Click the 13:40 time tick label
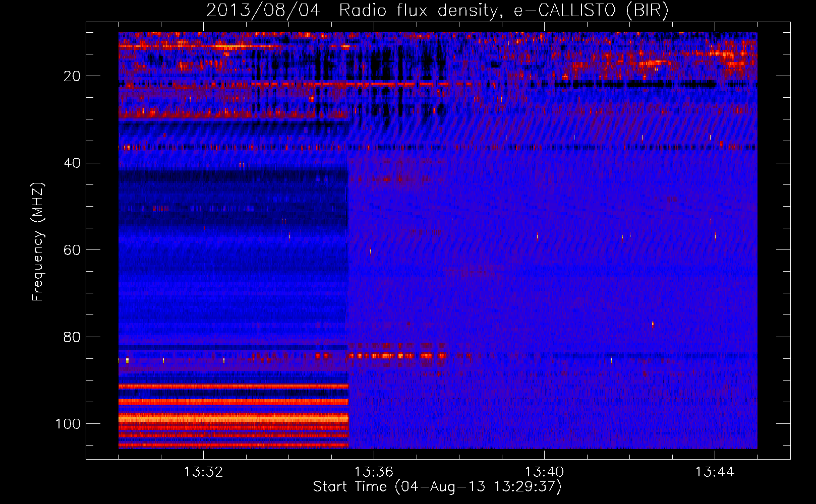Screen dimensions: 816x504 click(544, 472)
